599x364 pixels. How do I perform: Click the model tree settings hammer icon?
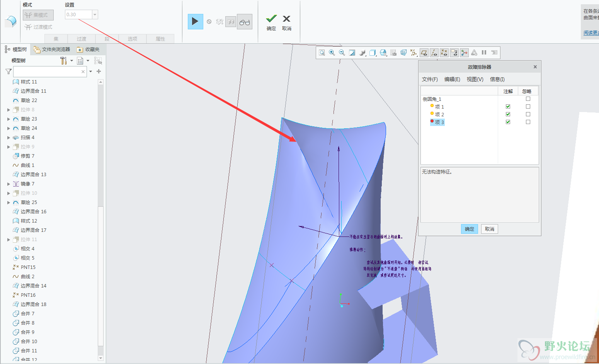click(63, 61)
